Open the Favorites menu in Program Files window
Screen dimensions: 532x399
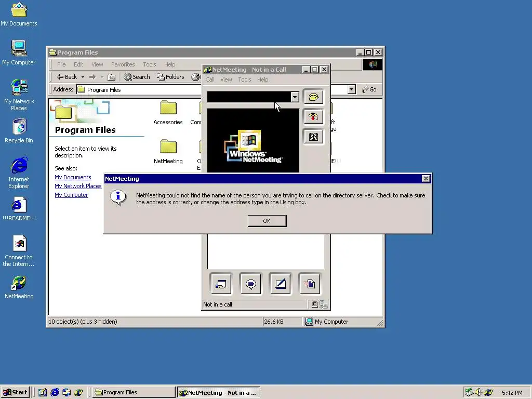point(123,64)
